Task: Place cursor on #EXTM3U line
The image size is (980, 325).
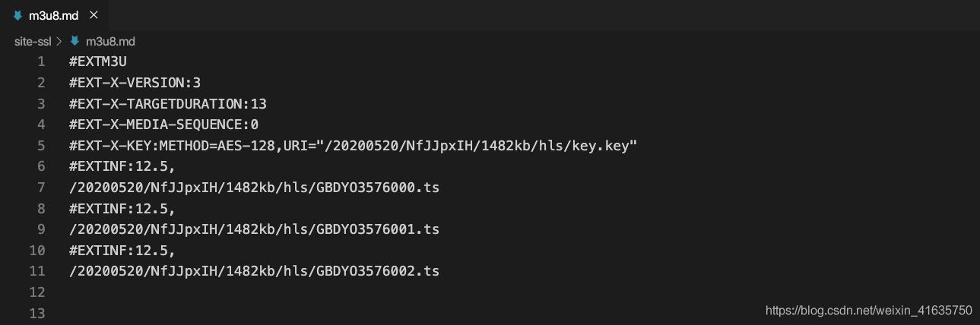Action: point(97,62)
